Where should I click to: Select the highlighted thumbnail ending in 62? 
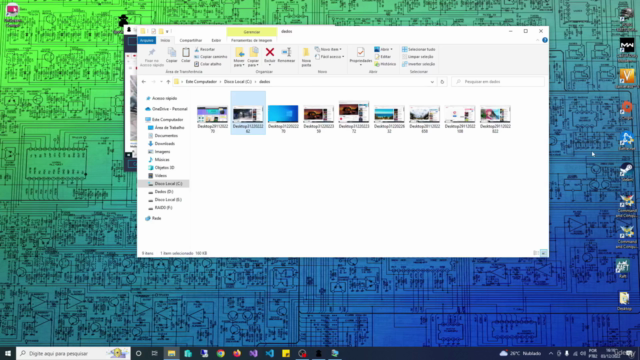248,114
